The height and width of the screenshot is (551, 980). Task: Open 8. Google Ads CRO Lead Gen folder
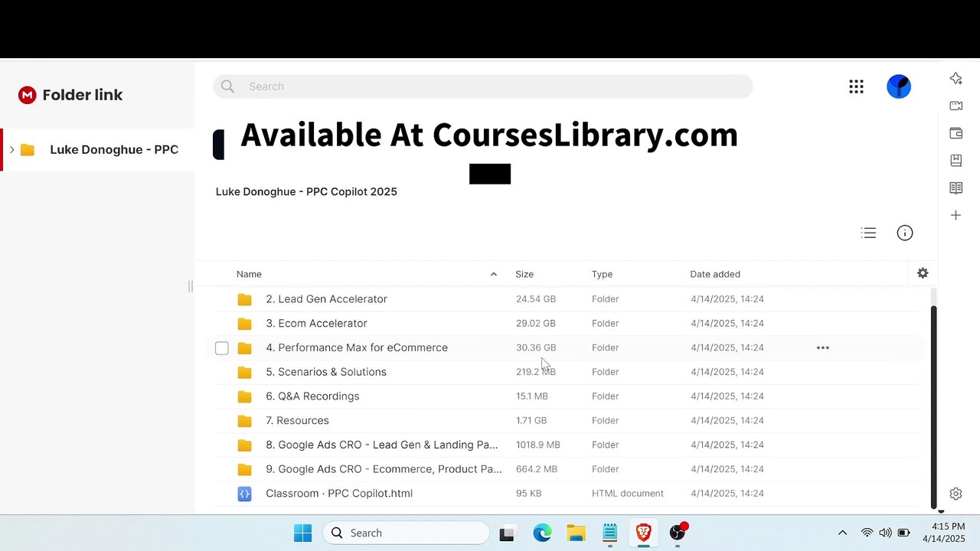381,445
